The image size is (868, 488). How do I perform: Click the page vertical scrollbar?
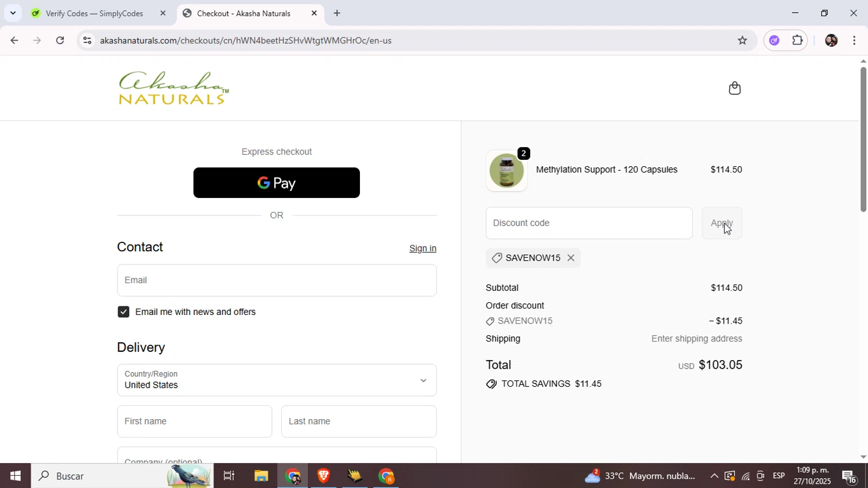[863, 140]
